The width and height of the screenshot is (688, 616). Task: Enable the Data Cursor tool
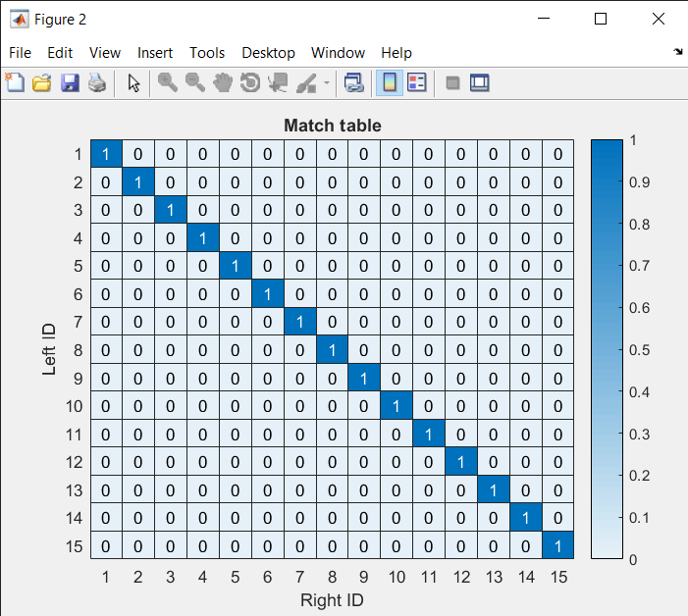click(x=278, y=82)
